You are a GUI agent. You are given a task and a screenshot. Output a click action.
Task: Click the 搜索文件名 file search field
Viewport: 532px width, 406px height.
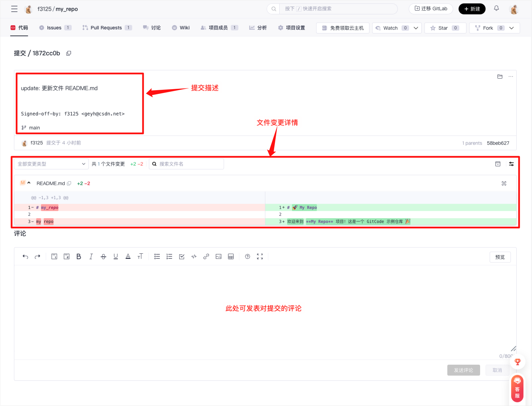tap(190, 164)
